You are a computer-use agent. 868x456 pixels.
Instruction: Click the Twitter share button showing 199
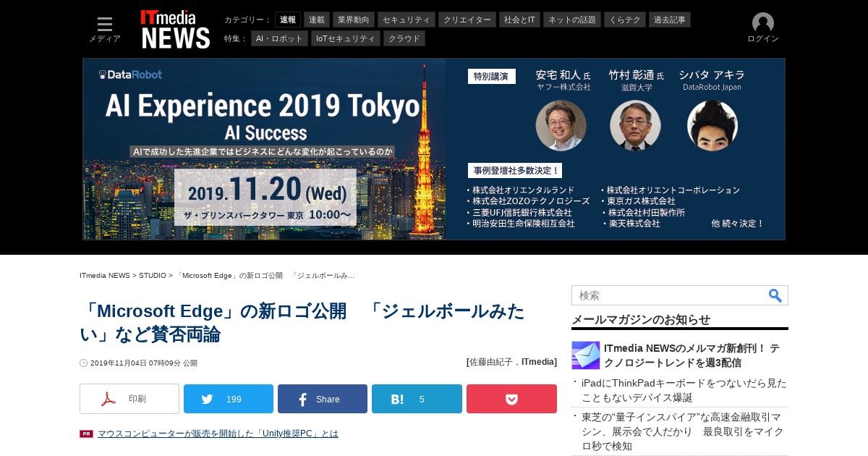tap(229, 399)
